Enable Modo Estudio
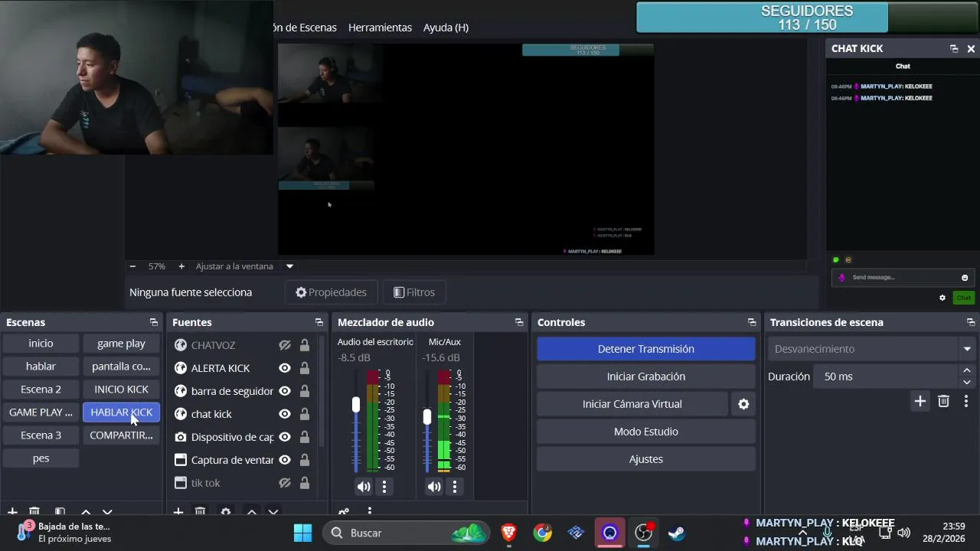 (646, 432)
